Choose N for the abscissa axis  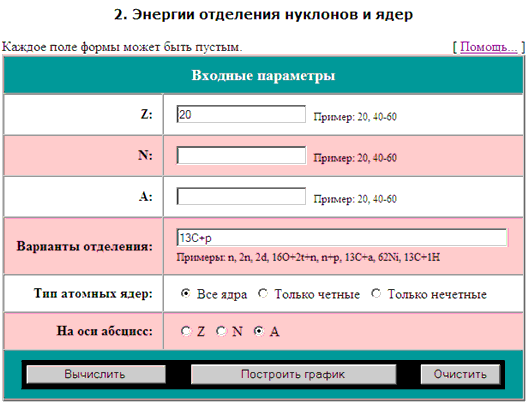(x=221, y=331)
